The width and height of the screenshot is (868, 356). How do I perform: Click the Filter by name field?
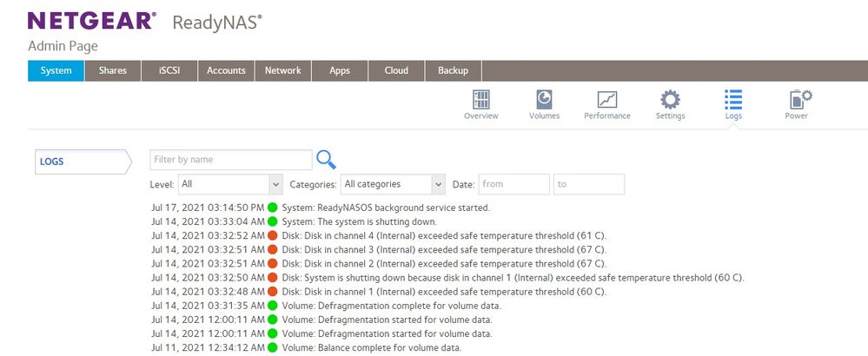pyautogui.click(x=230, y=160)
